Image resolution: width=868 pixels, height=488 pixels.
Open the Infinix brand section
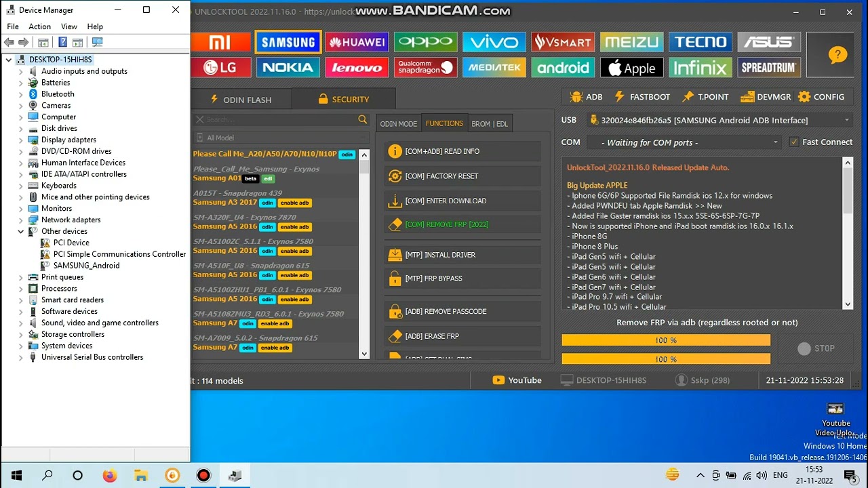coord(700,67)
